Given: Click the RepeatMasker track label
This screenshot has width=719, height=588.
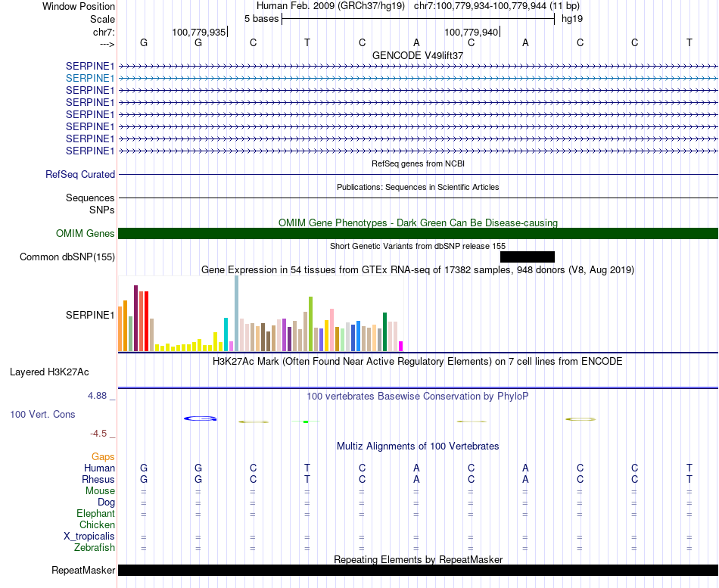Looking at the screenshot, I should (x=83, y=571).
